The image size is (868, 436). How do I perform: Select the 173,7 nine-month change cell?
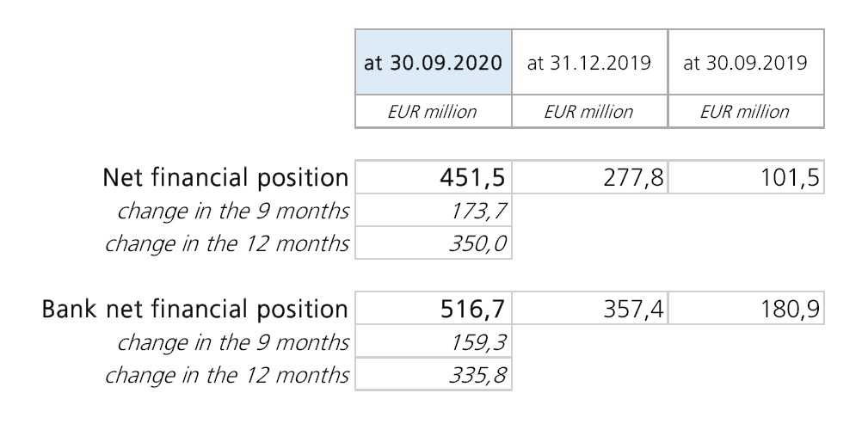tap(433, 211)
